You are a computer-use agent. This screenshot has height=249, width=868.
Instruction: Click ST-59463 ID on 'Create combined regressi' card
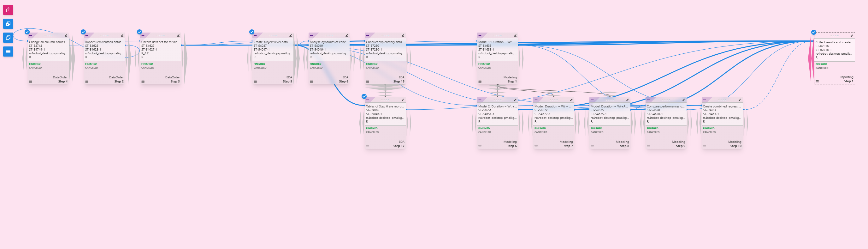[709, 110]
